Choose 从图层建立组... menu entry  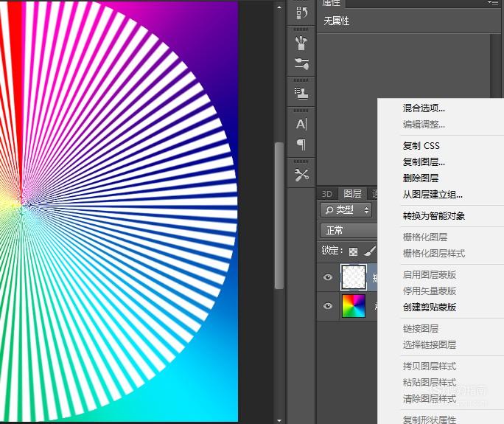[433, 195]
